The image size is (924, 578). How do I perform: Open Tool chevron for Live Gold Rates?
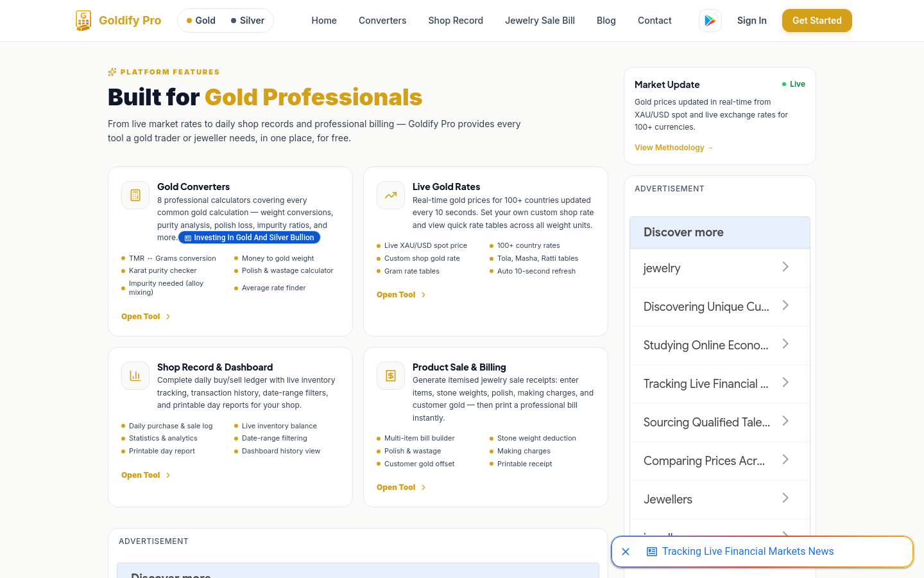(424, 295)
